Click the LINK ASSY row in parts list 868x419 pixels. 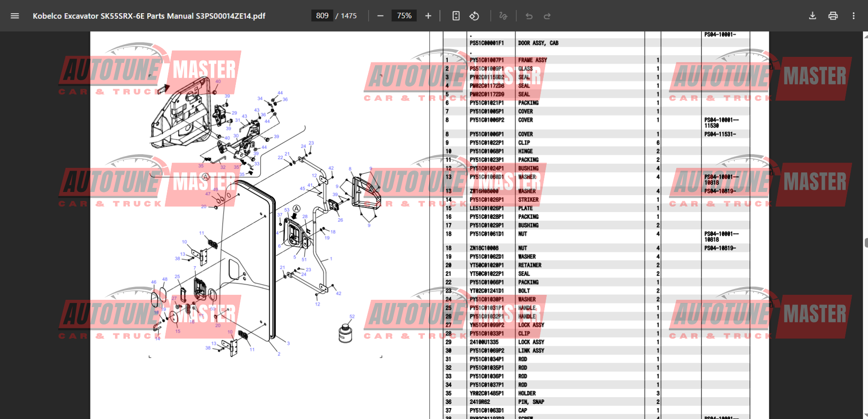[531, 351]
